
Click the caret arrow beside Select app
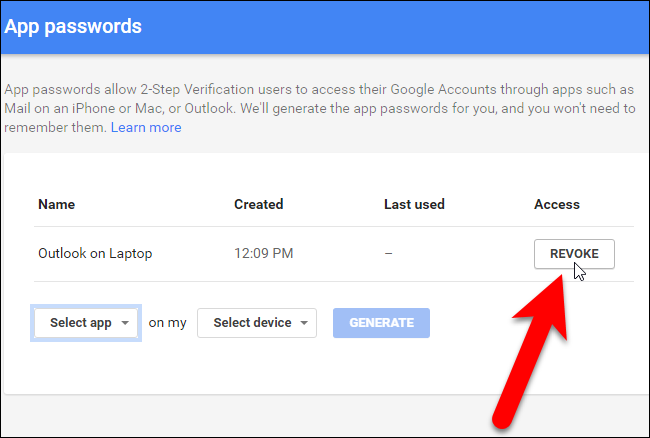[125, 323]
